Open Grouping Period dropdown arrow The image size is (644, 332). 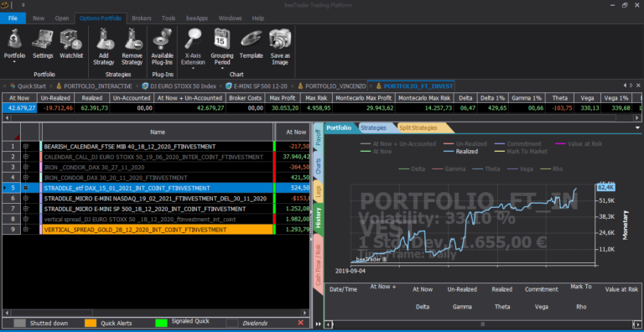click(x=222, y=68)
